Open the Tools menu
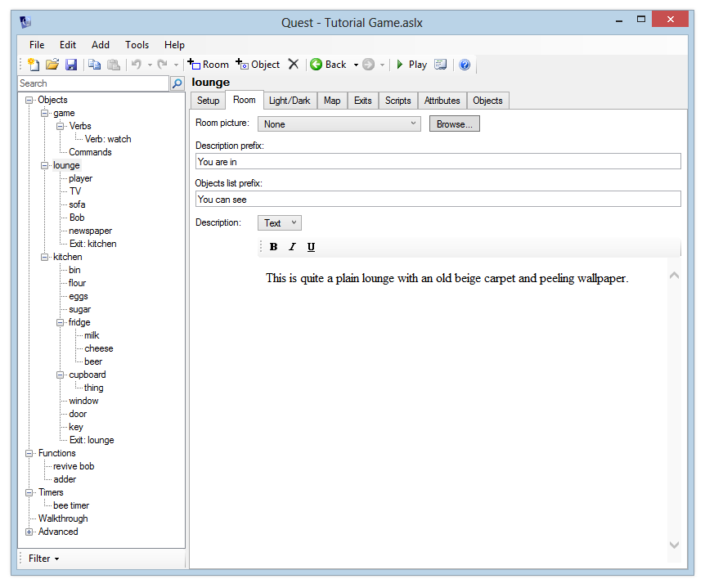Screen dimensions: 705x588 point(137,45)
